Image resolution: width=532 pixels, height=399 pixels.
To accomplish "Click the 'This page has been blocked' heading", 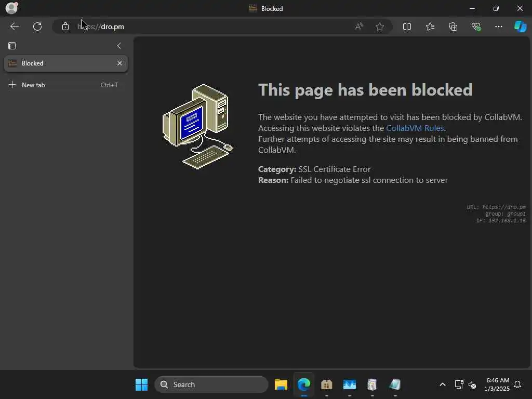I will 365,90.
